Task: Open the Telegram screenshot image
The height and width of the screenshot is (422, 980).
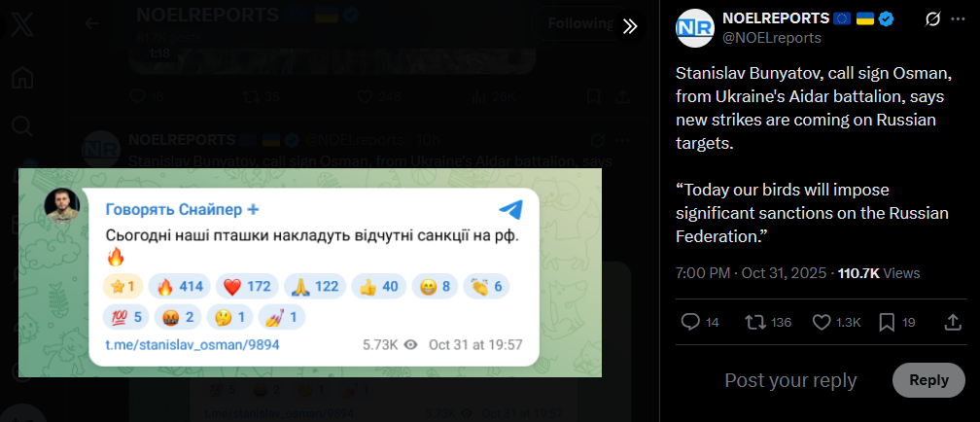Action: 310,272
